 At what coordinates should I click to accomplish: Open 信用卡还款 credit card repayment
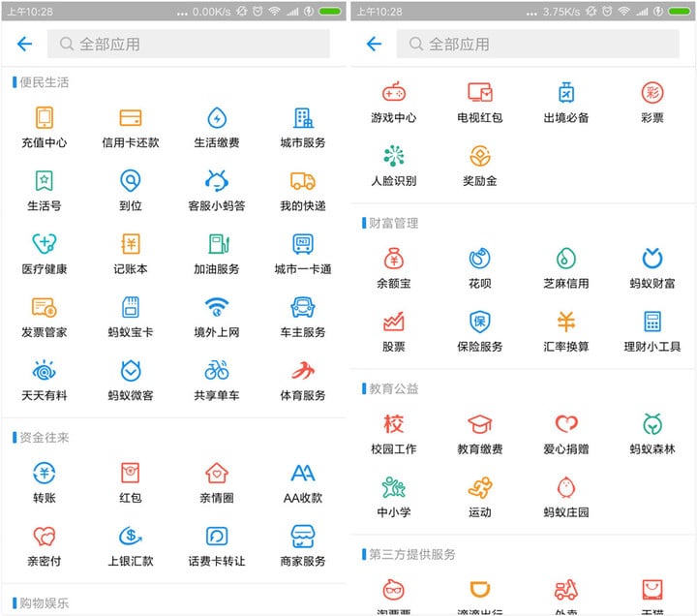(x=131, y=118)
